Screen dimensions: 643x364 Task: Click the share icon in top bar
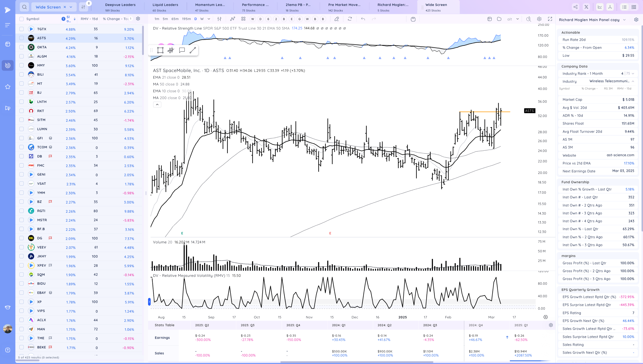pos(575,7)
